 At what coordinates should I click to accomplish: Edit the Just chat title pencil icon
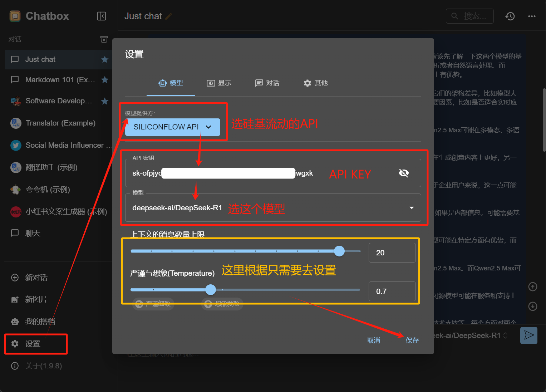168,16
